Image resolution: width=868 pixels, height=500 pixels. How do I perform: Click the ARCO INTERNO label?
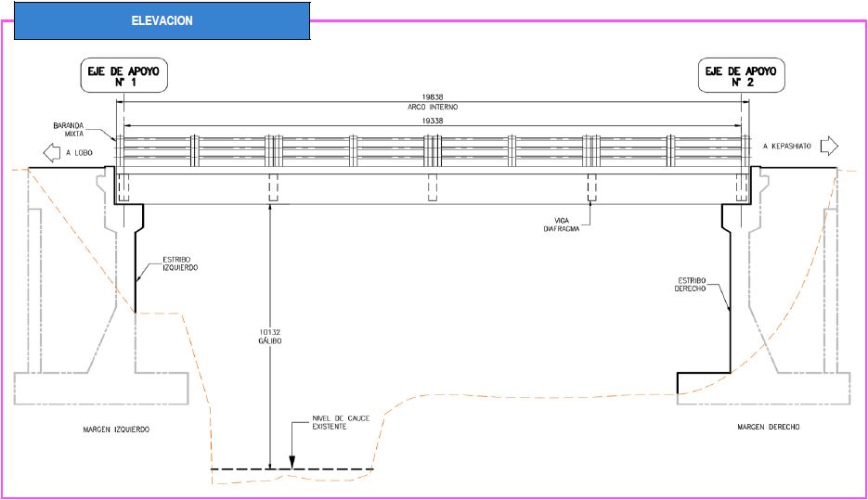[433, 107]
